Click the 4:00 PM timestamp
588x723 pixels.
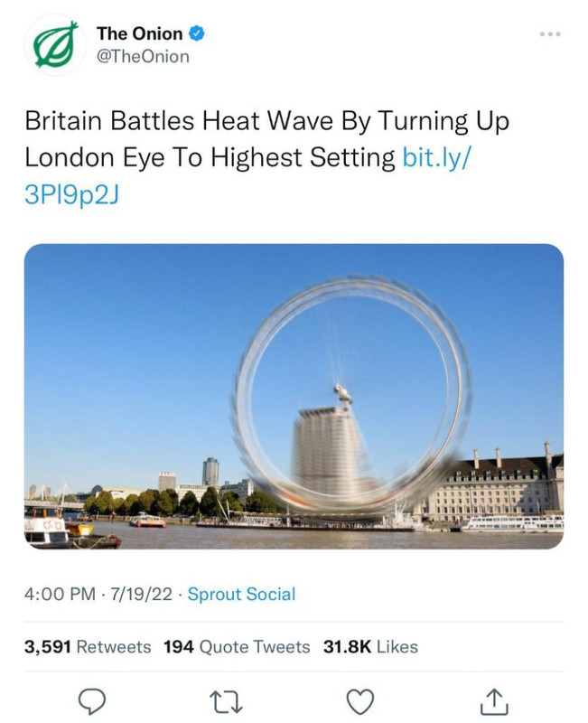click(60, 594)
